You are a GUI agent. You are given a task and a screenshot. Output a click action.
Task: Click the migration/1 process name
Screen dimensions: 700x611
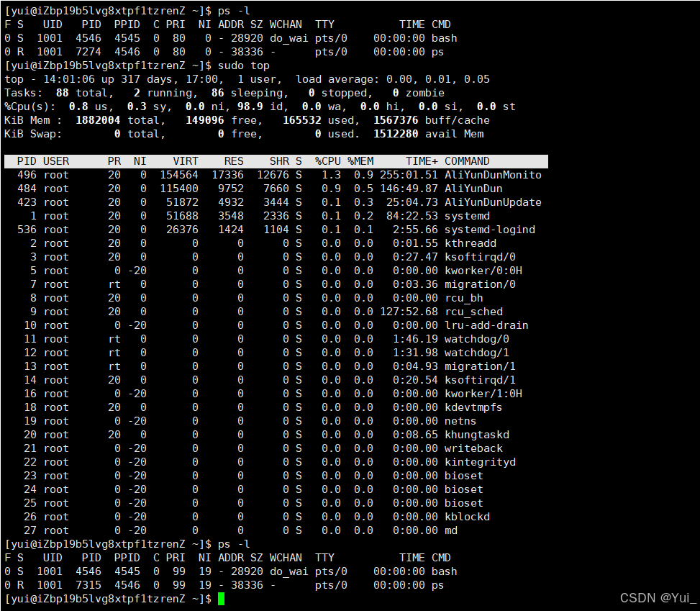click(x=480, y=367)
